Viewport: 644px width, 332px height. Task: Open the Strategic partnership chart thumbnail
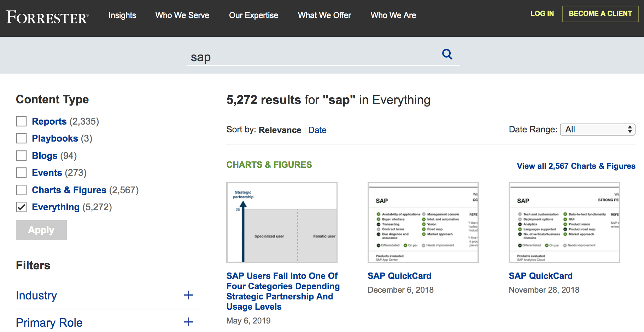[x=282, y=223]
